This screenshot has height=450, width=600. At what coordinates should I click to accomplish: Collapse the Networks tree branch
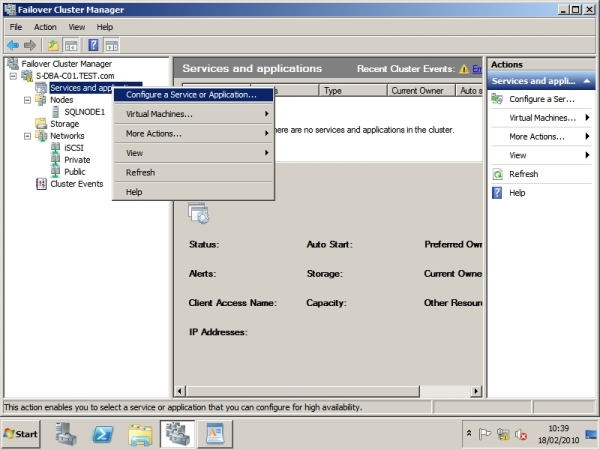tap(27, 136)
